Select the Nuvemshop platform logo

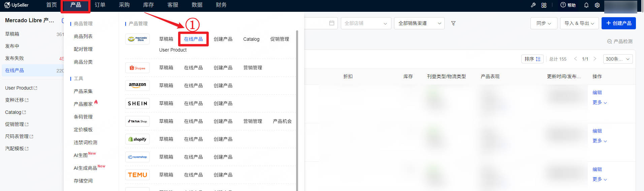pyautogui.click(x=137, y=157)
